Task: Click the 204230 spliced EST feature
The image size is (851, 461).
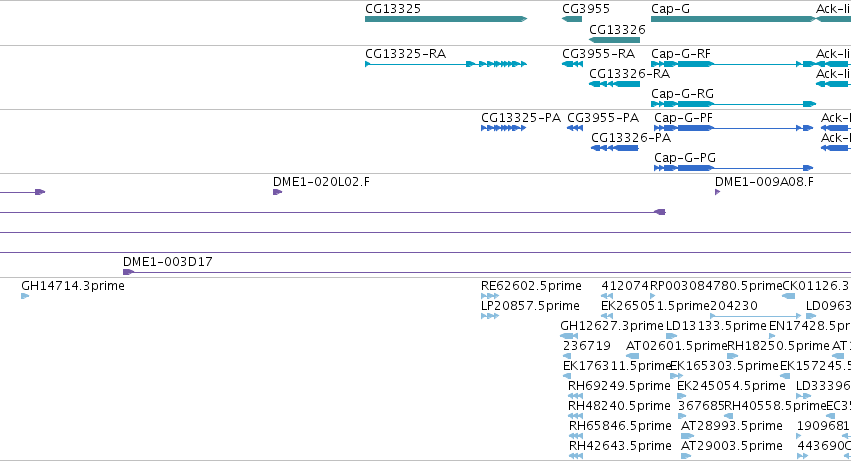Action: (x=755, y=316)
